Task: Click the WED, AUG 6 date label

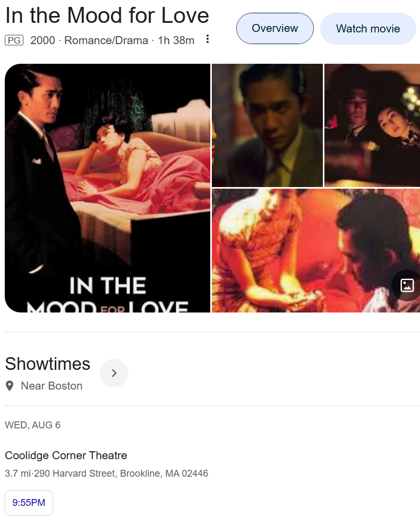Action: click(x=33, y=425)
